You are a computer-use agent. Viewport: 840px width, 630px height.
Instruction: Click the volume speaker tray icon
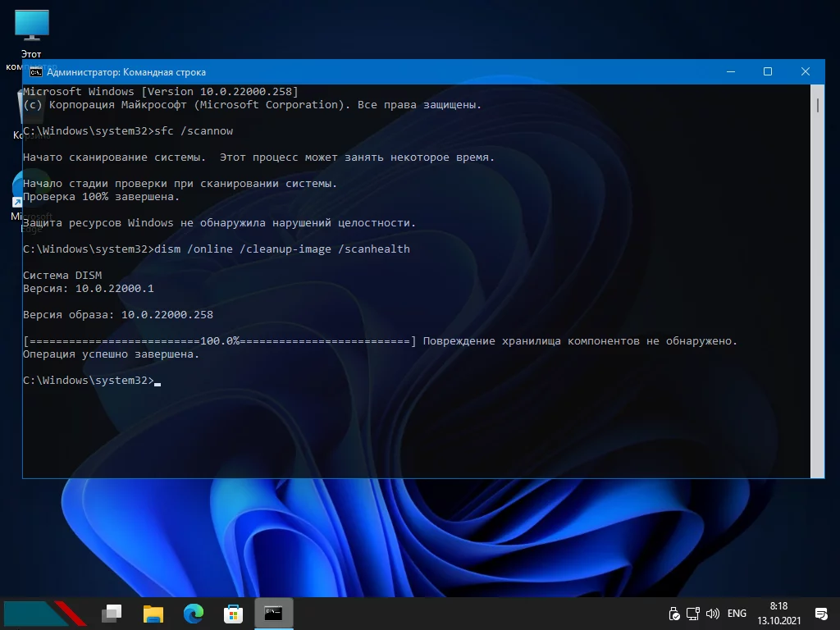(x=712, y=614)
